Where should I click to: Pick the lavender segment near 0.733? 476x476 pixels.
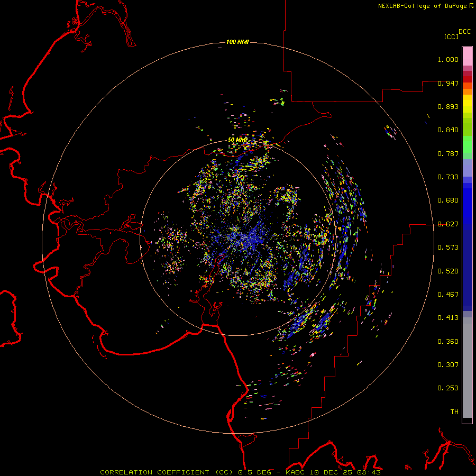(x=467, y=168)
